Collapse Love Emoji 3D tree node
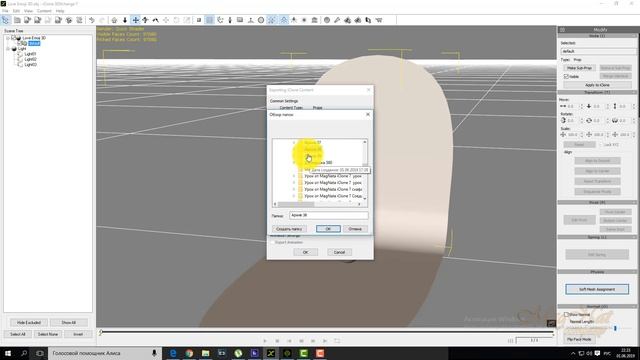Screen dimensions: 640x360 (x=8, y=38)
